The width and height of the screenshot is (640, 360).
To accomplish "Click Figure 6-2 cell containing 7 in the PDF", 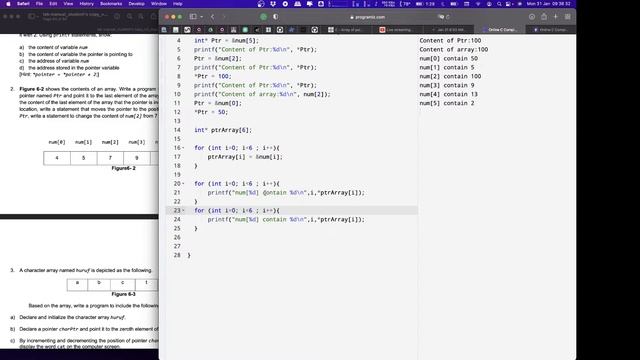I will (x=110, y=158).
